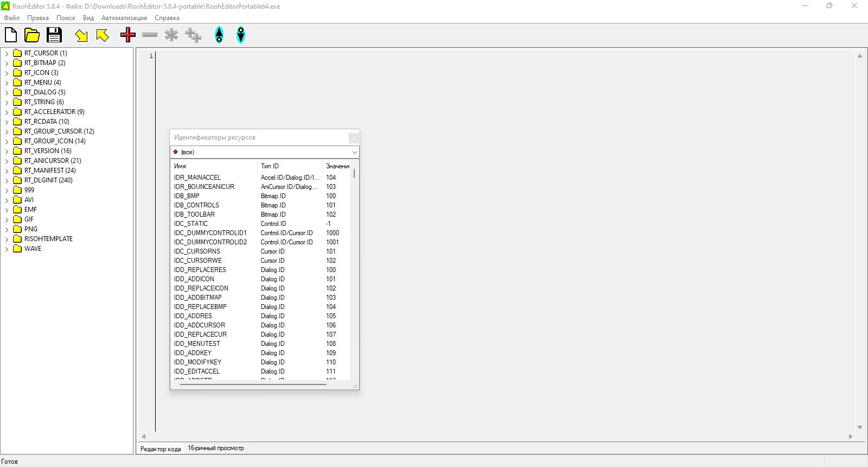This screenshot has width=868, height=467.
Task: Expand the RISOHTEMPLATE tree node
Action: point(7,239)
